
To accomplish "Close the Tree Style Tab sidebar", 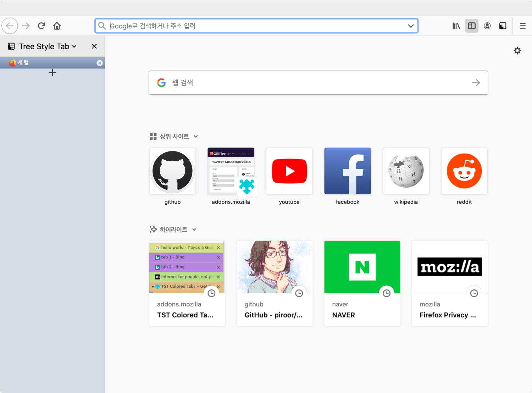I will pyautogui.click(x=94, y=46).
